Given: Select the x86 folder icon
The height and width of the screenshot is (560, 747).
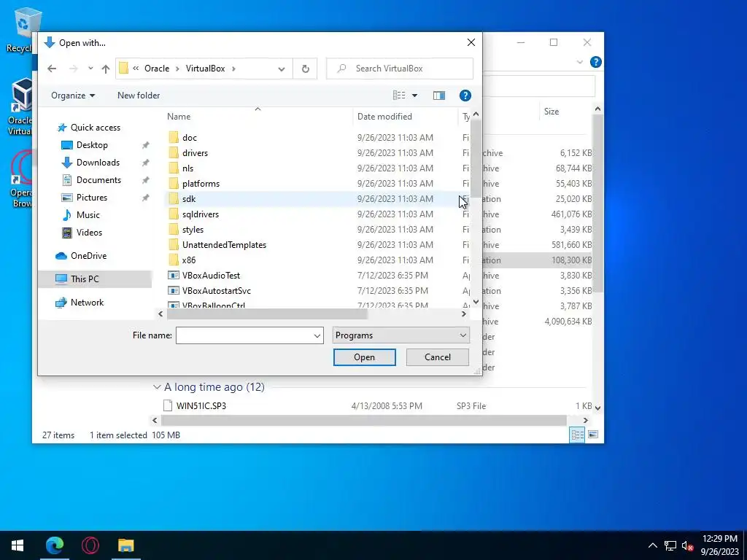Looking at the screenshot, I should 174,260.
